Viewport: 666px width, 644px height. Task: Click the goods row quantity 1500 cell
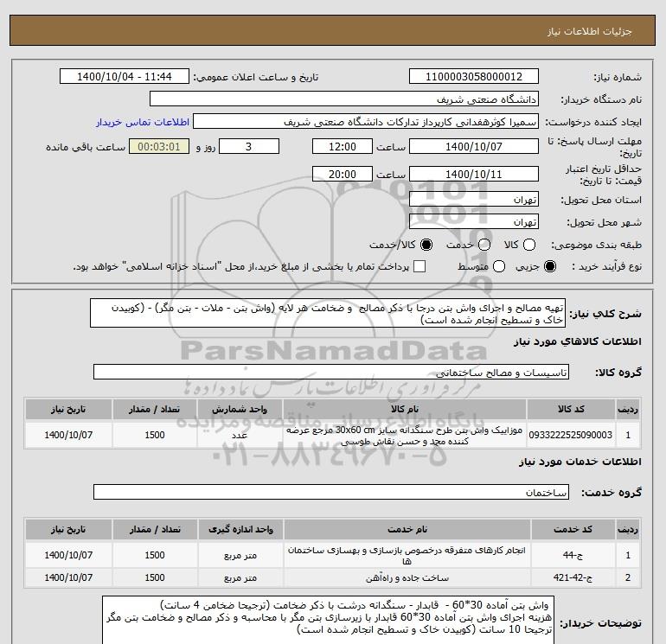pyautogui.click(x=155, y=435)
